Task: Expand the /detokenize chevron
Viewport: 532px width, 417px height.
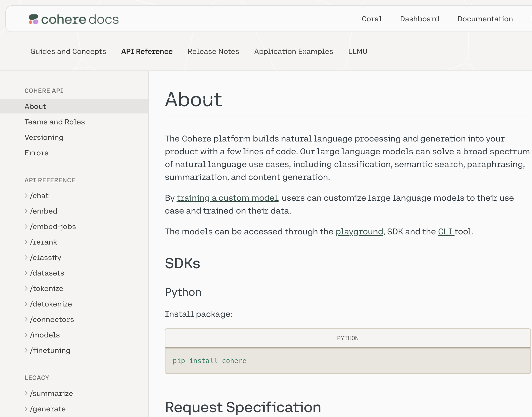Action: 26,304
